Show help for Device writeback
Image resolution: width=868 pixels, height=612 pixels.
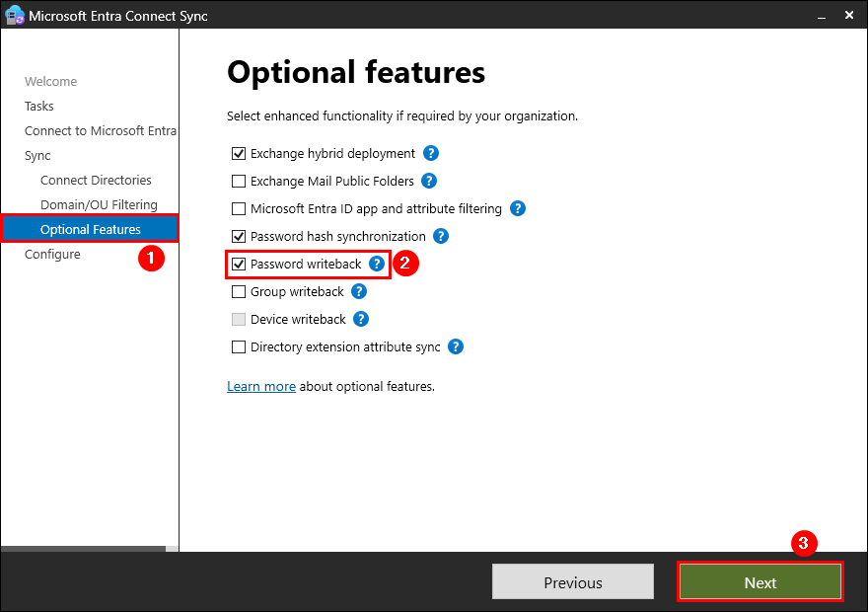point(361,320)
